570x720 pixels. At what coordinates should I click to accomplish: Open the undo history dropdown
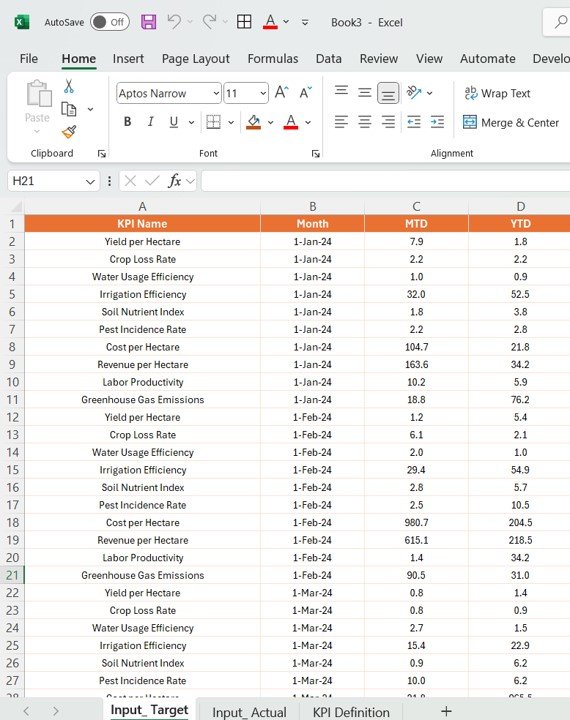190,22
